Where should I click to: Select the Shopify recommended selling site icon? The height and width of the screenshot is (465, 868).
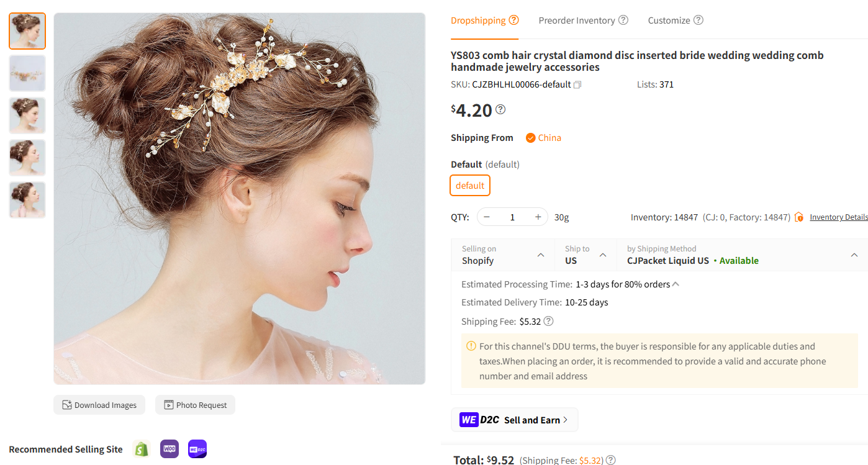[141, 448]
